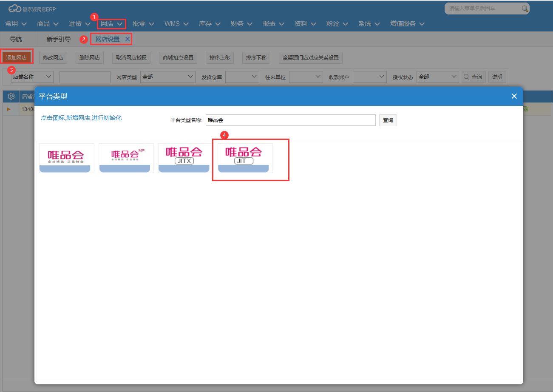Switch to the 网店设置 tab
Viewport: 553px width, 392px height.
pos(108,39)
